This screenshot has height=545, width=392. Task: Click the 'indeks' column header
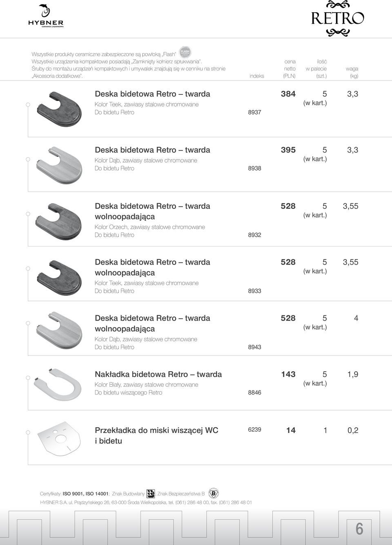[256, 76]
